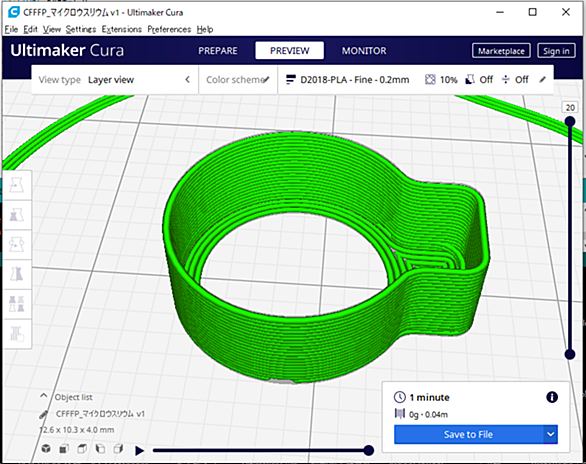Click the Marketplace button

point(501,51)
